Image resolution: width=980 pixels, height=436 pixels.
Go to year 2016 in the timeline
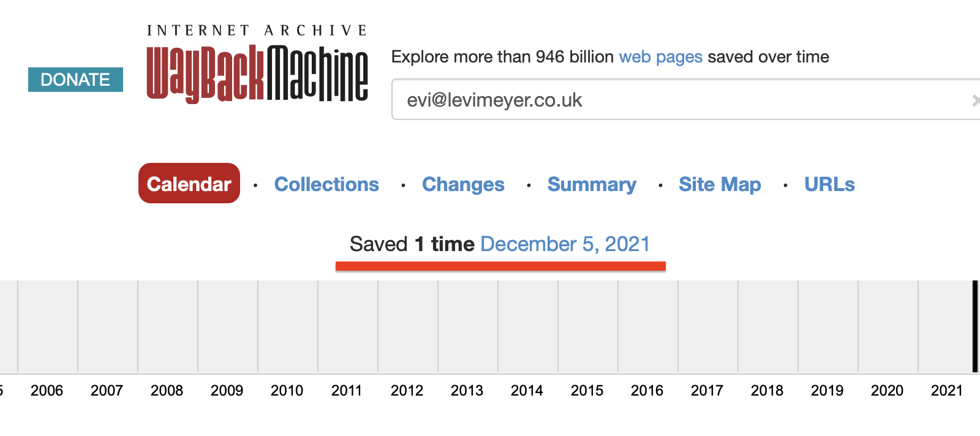pos(647,390)
